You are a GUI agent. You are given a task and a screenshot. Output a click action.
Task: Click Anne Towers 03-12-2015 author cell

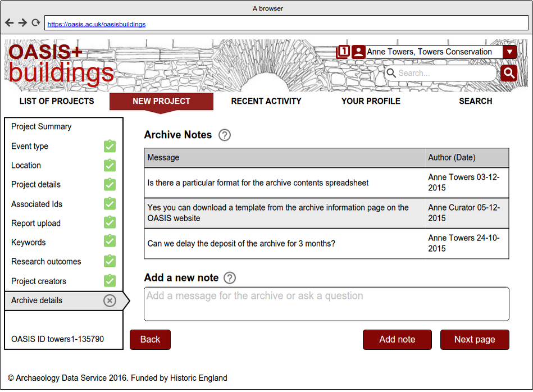pos(467,183)
